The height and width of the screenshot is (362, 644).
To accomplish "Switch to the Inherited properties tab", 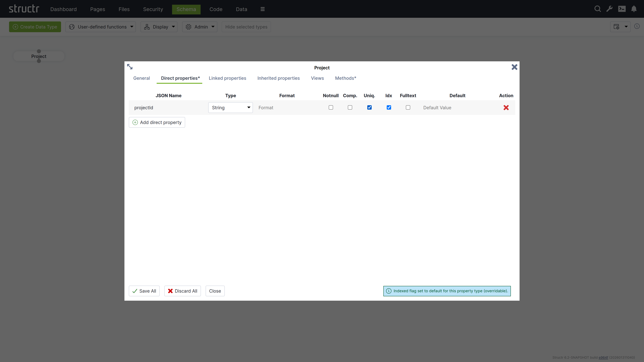I will click(279, 78).
